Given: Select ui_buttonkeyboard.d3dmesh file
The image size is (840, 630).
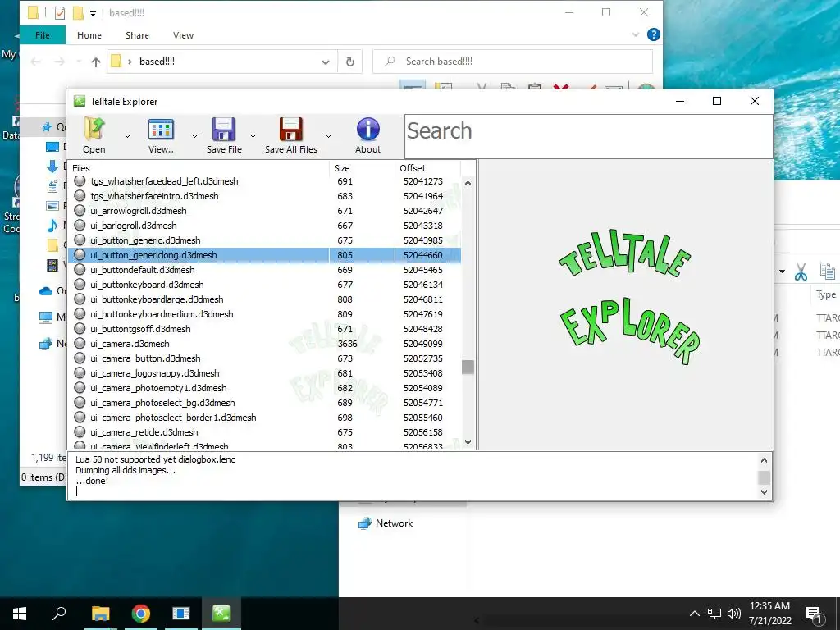Looking at the screenshot, I should pyautogui.click(x=264, y=285).
